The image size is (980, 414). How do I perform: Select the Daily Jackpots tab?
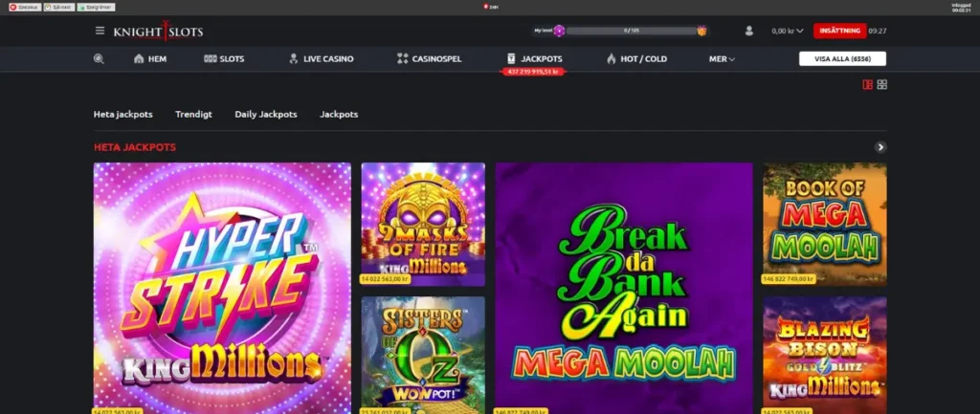point(266,115)
